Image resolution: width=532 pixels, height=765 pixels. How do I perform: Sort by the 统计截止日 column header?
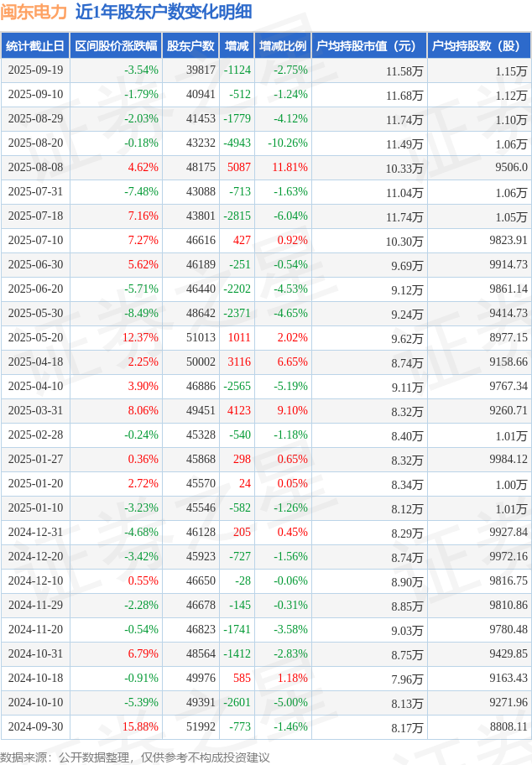(x=35, y=46)
